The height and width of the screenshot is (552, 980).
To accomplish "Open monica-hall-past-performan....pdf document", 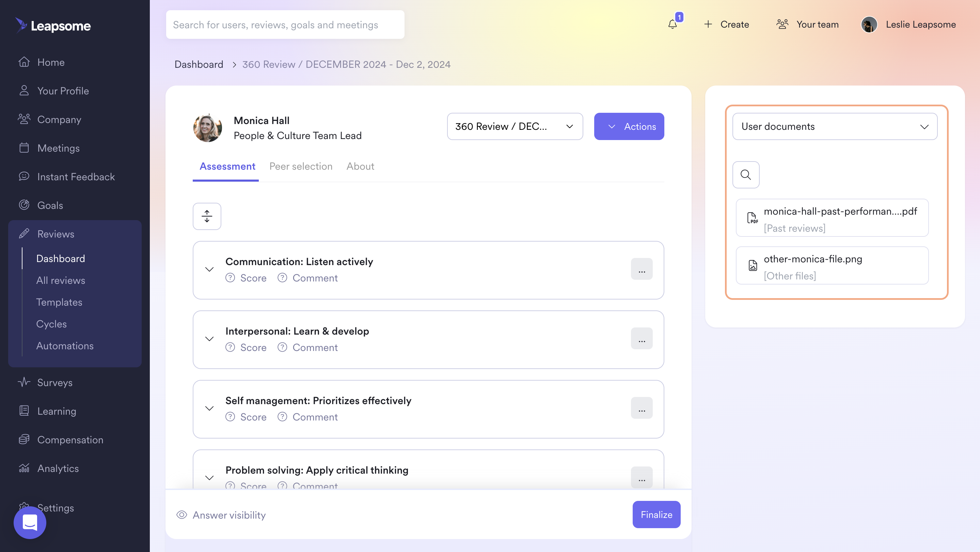I will [x=832, y=218].
